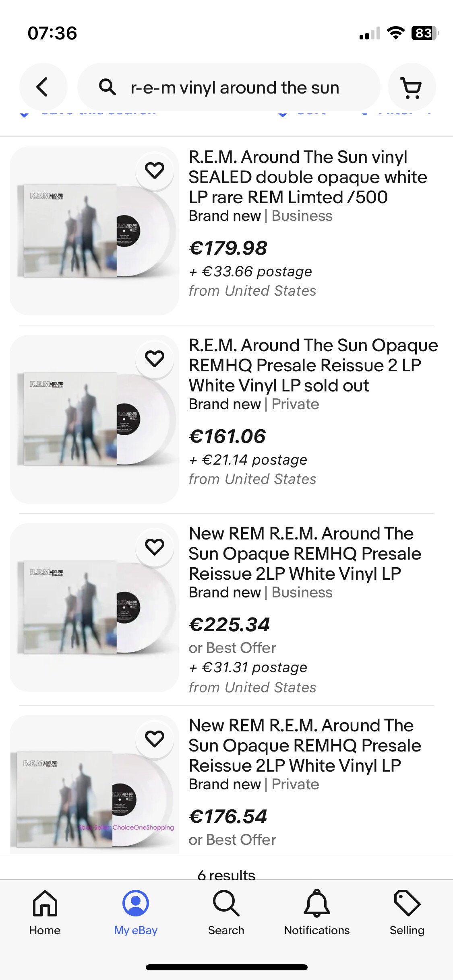Image resolution: width=453 pixels, height=980 pixels.
Task: Open the shopping cart
Action: pyautogui.click(x=411, y=87)
